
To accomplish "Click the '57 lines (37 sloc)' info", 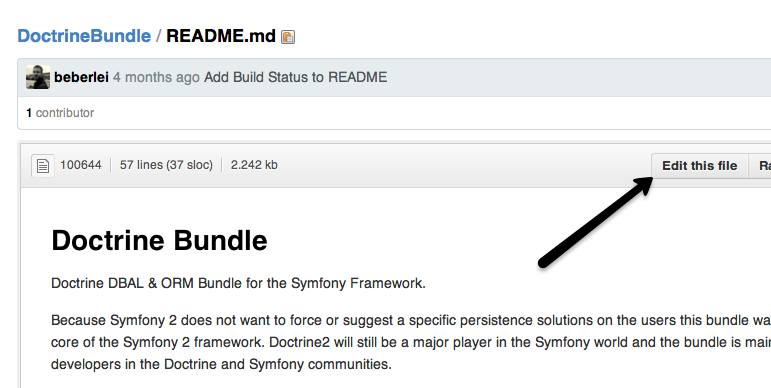I will [x=166, y=165].
